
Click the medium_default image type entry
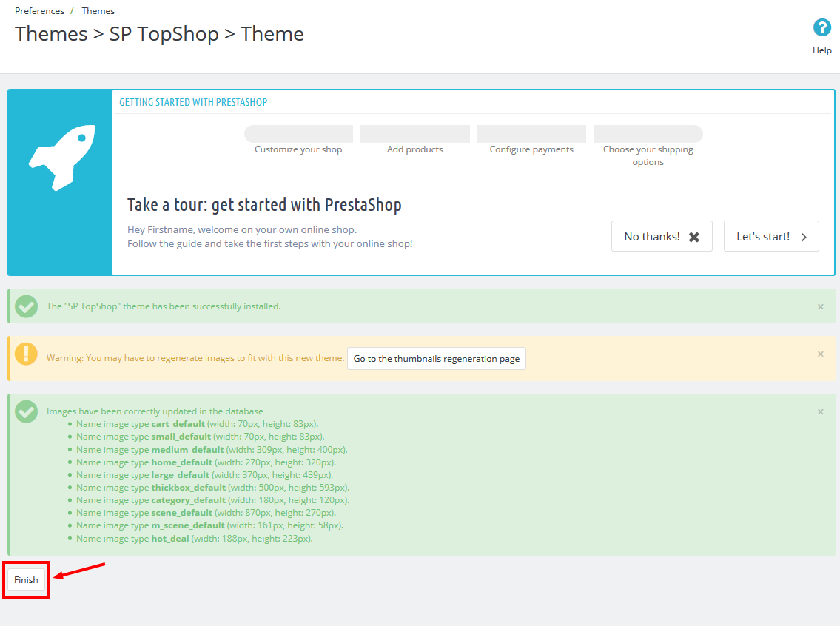[212, 450]
